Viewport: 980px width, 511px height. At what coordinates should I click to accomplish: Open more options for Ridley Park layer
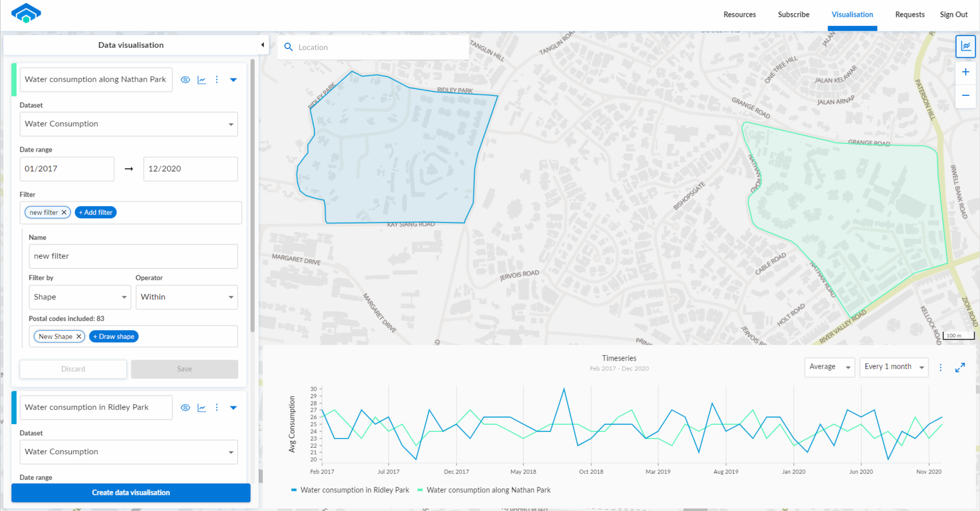tap(217, 407)
